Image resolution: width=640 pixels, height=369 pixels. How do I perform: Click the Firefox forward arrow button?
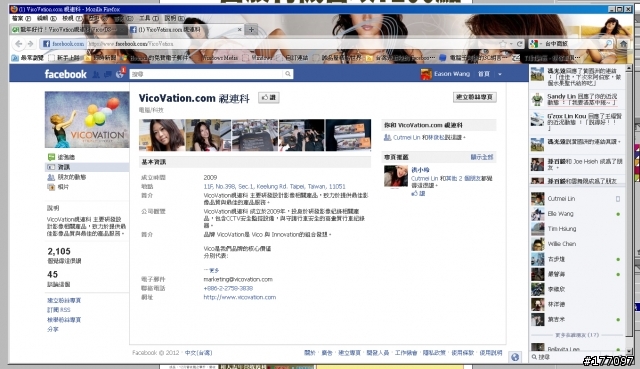click(x=30, y=44)
